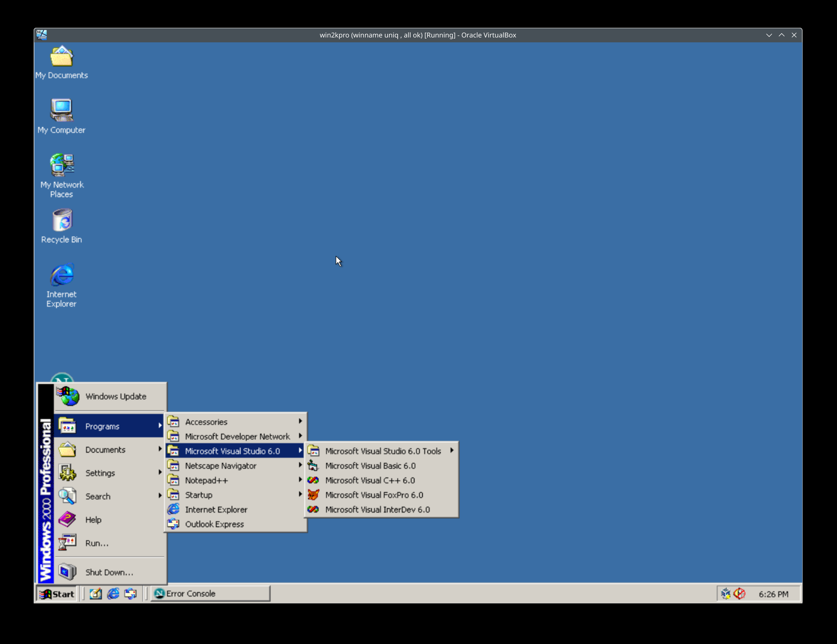
Task: Select the My Computer desktop icon
Action: click(x=61, y=117)
